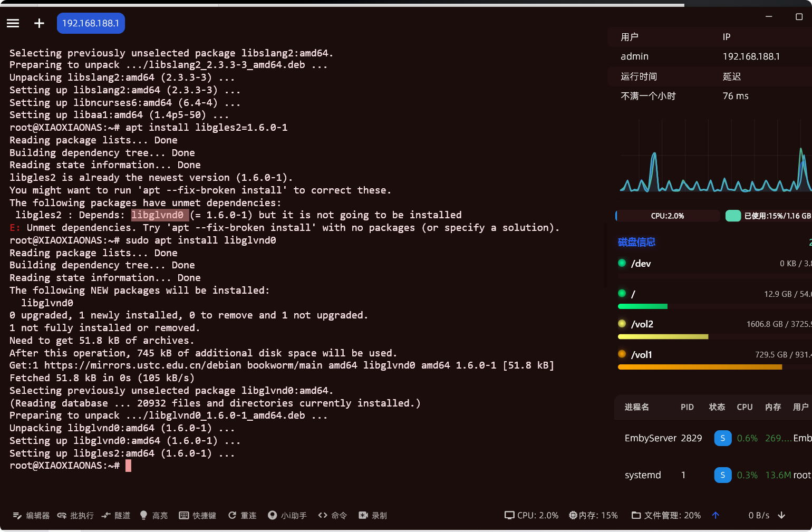This screenshot has height=532, width=812.
Task: Select the systemd process name
Action: click(x=643, y=475)
